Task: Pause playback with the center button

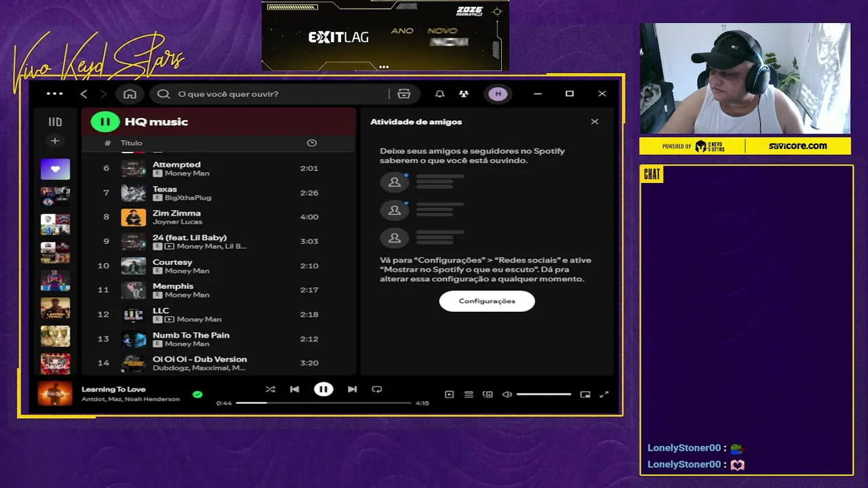Action: click(x=323, y=389)
